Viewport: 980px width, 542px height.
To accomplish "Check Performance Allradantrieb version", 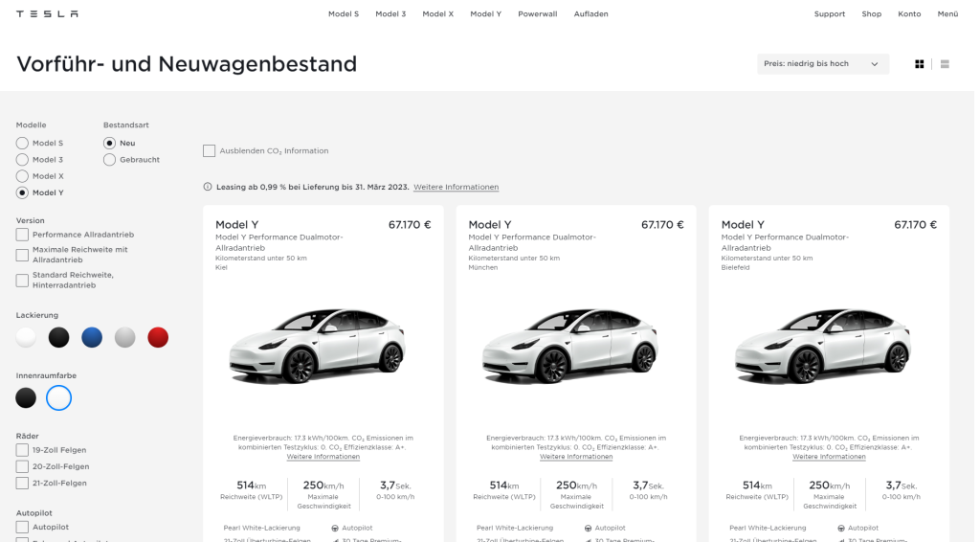I will 23,235.
